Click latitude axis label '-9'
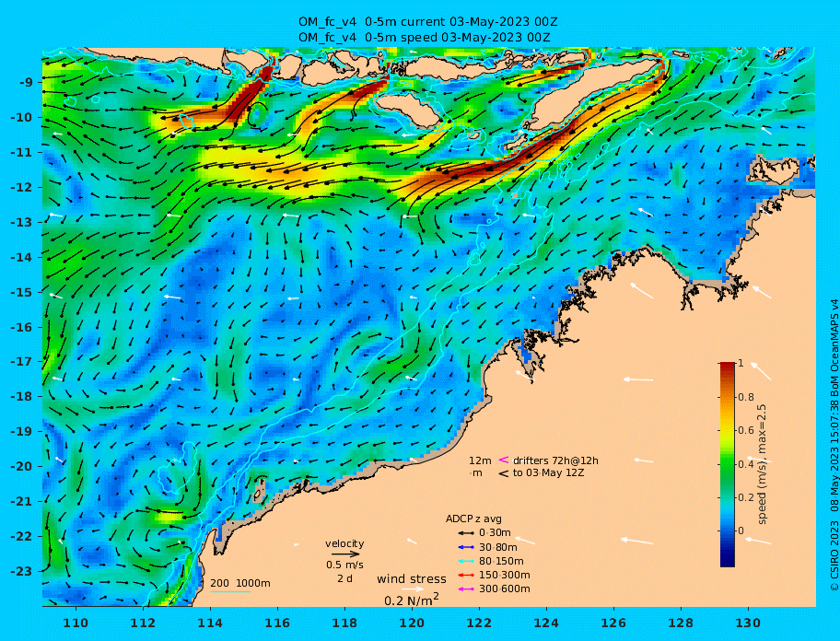 (x=26, y=83)
